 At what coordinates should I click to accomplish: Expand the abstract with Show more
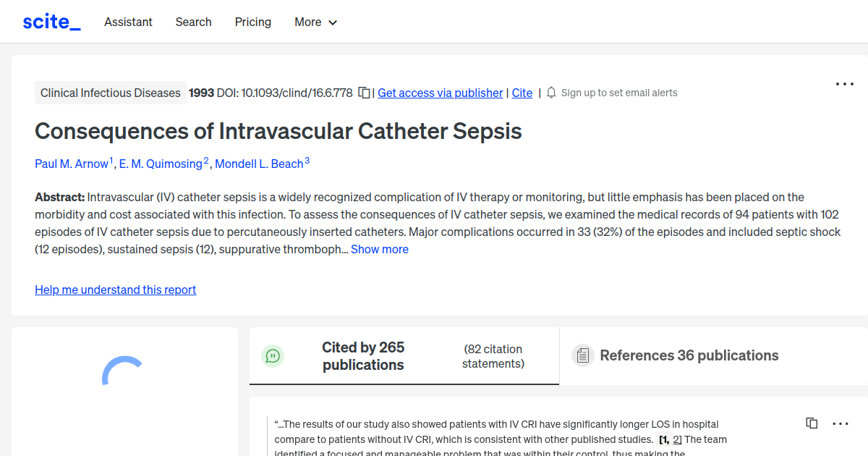379,249
